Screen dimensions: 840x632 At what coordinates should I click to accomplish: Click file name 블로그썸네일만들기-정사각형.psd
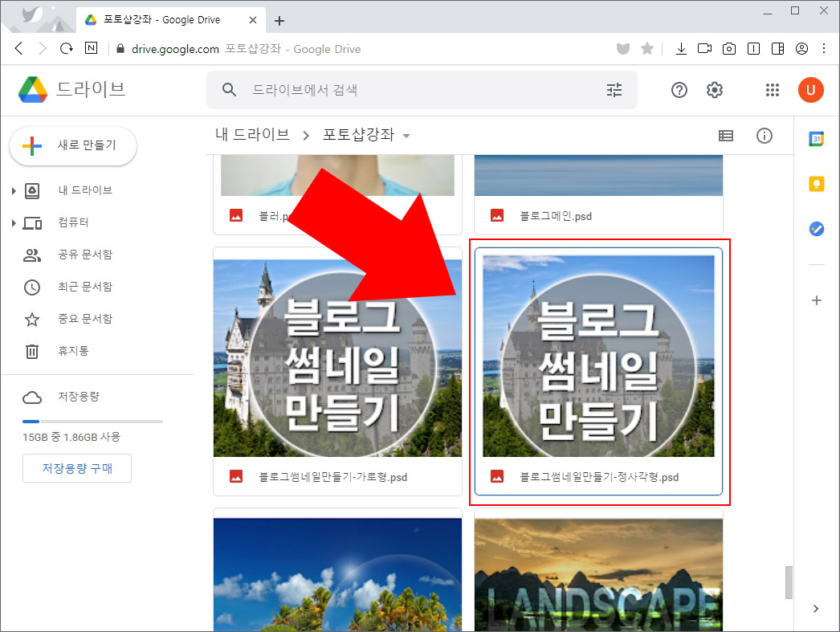coord(599,477)
